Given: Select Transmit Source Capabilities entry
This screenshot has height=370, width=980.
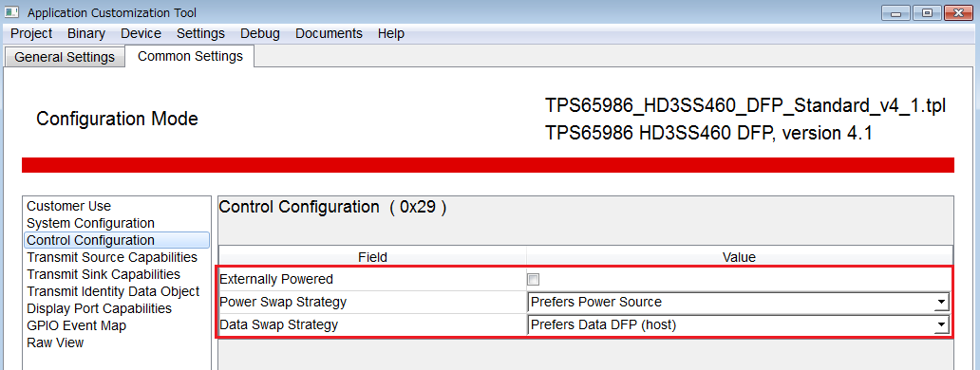Looking at the screenshot, I should pos(112,258).
